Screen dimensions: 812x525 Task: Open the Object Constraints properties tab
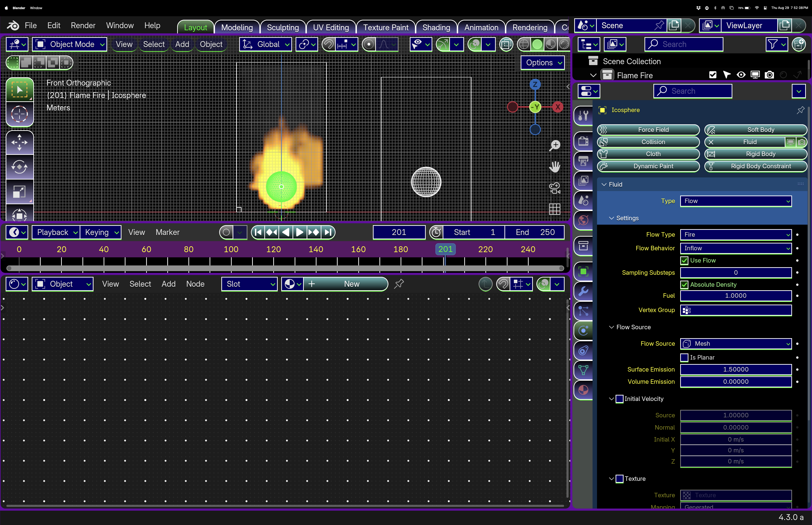tap(583, 350)
